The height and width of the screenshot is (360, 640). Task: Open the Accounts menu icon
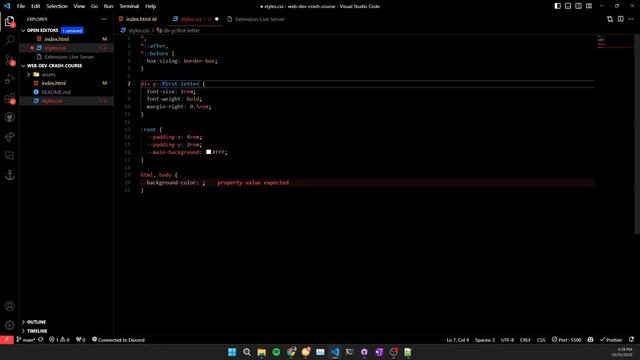click(9, 306)
